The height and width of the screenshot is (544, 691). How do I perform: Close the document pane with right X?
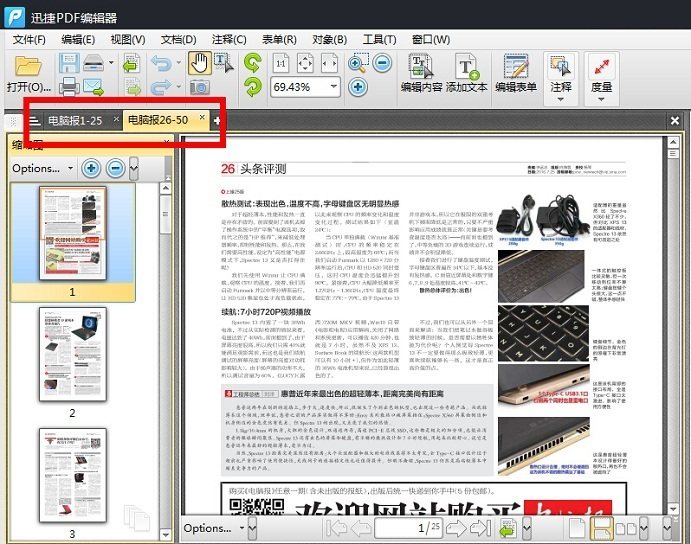pyautogui.click(x=674, y=120)
